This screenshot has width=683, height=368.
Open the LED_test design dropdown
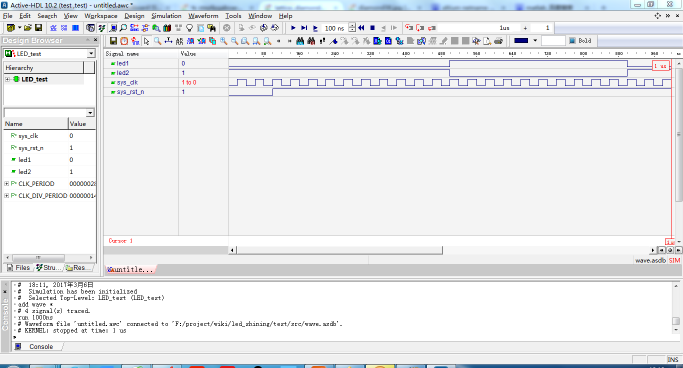(x=91, y=53)
